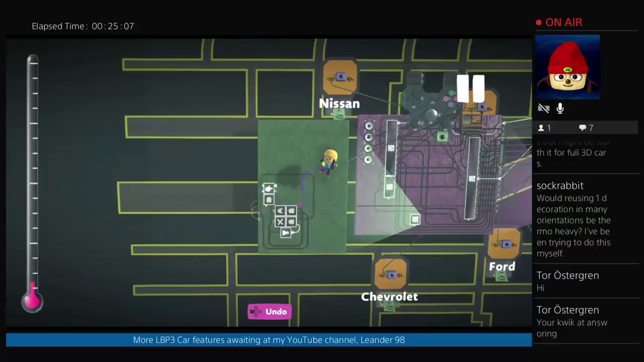The width and height of the screenshot is (644, 362).
Task: Click upper node icon on the left sequencer
Action: pos(391,148)
